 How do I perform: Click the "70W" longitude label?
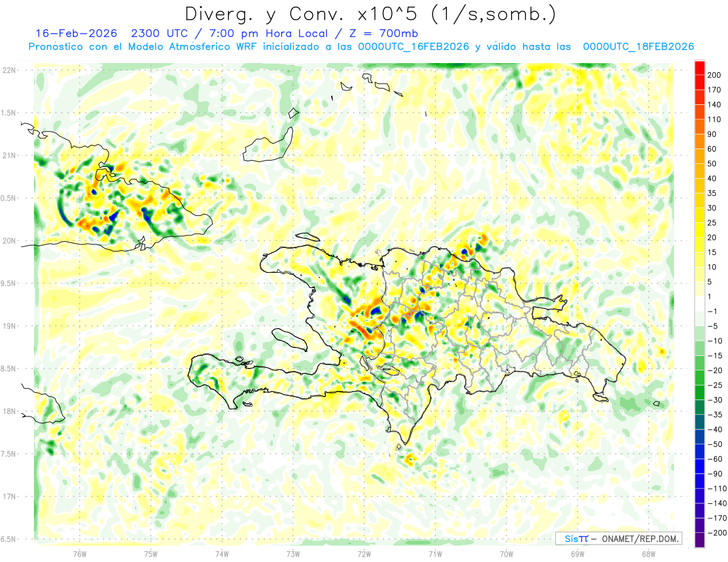pyautogui.click(x=507, y=554)
